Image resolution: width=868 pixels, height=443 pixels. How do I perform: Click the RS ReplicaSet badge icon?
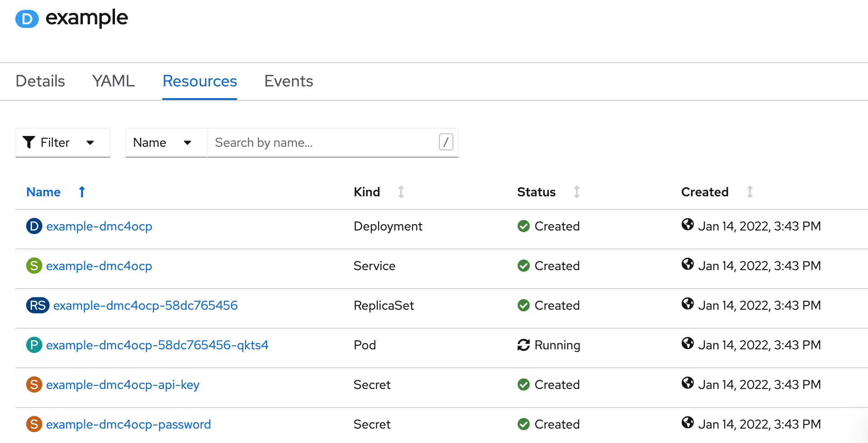37,305
